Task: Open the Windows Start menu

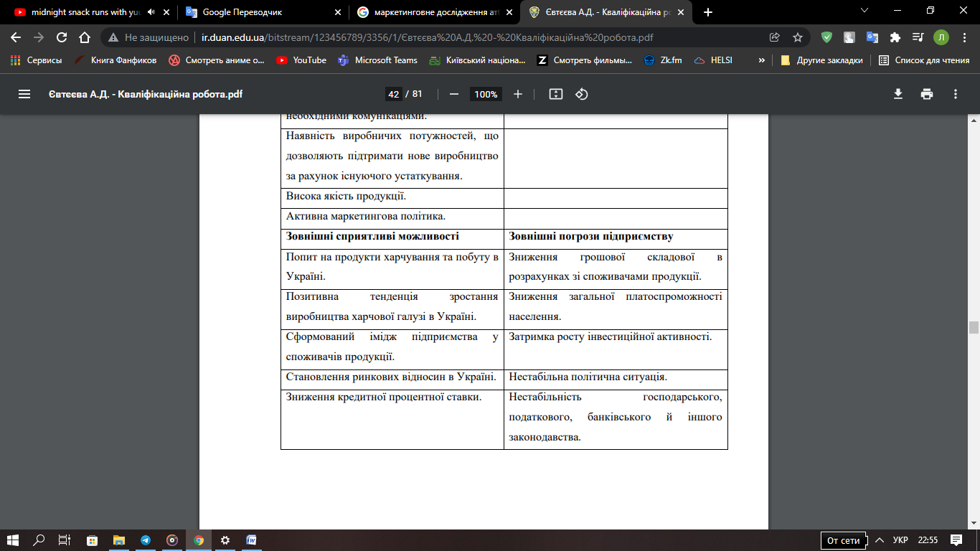Action: click(x=13, y=540)
